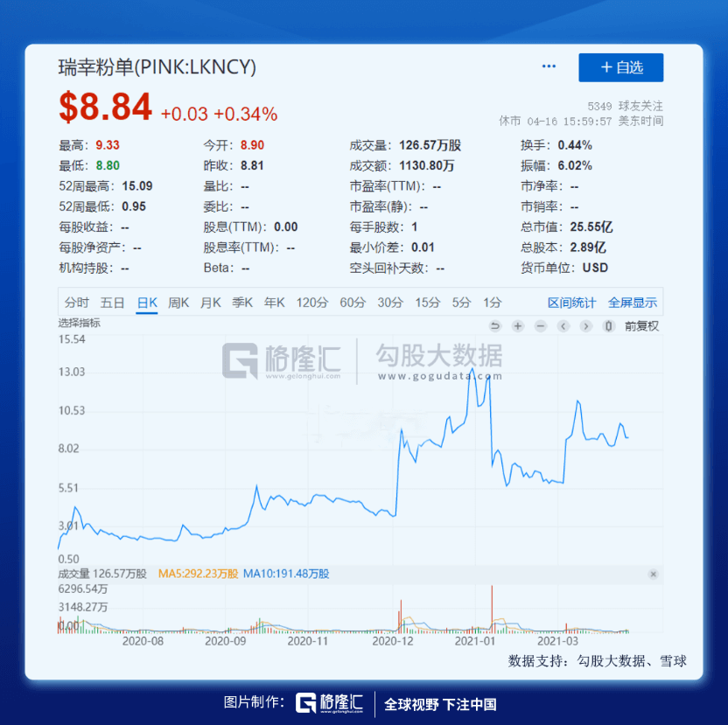Click the +自选 add-to-watchlist button
Screen dimensions: 728x725
pyautogui.click(x=621, y=67)
